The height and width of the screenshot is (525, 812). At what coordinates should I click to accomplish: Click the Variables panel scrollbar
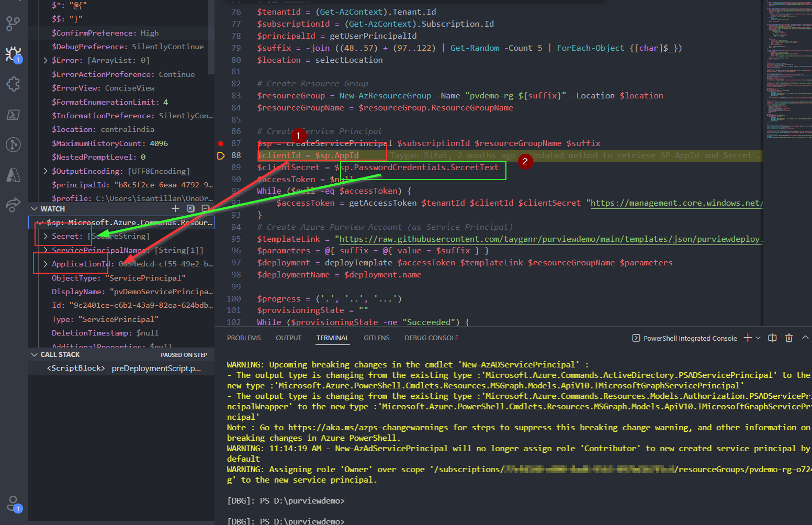pos(211,37)
